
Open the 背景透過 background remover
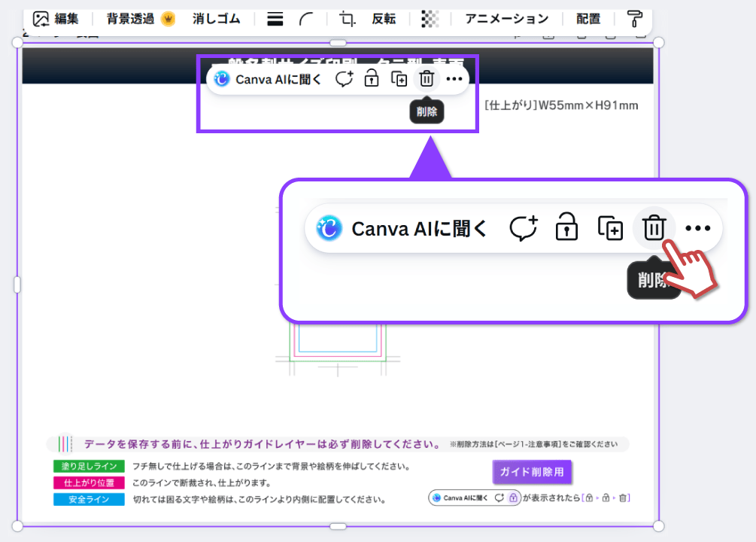pos(140,19)
